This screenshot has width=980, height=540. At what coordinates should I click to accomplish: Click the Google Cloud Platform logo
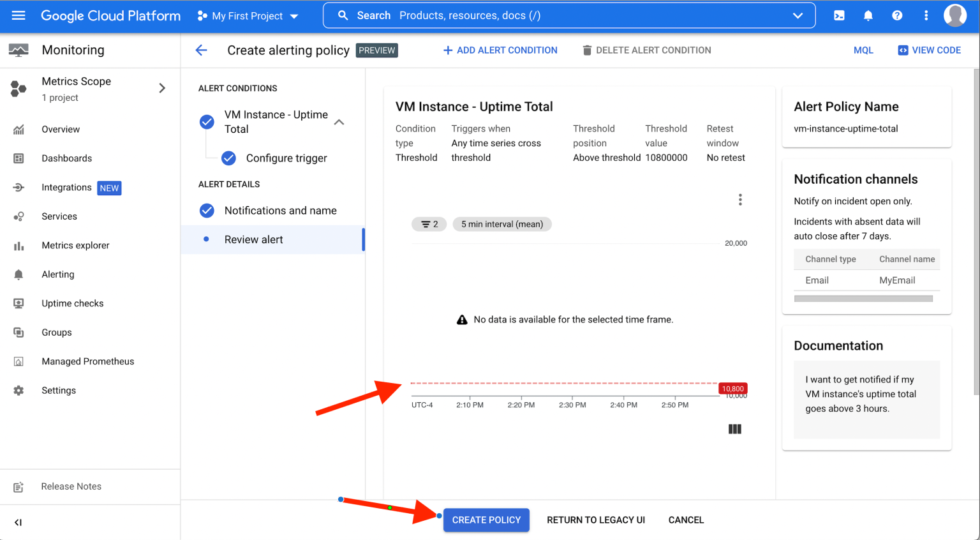coord(110,15)
